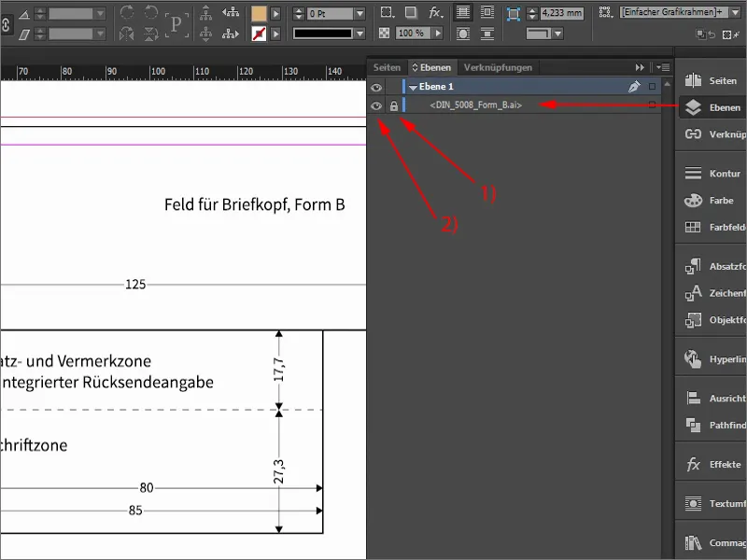The image size is (747, 560).
Task: Click the pen icon on Ebene 1
Action: 634,87
